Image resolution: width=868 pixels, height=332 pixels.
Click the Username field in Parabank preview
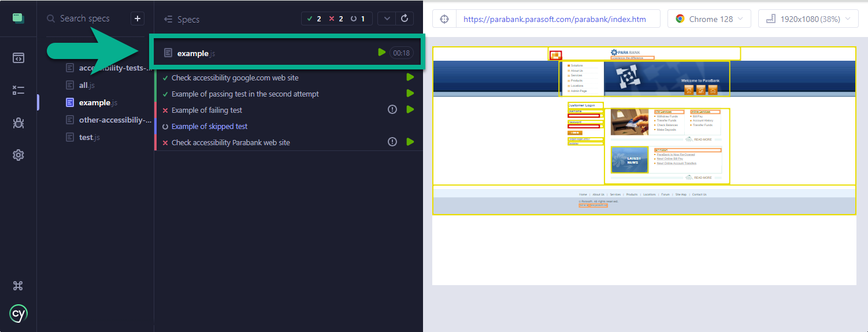584,116
